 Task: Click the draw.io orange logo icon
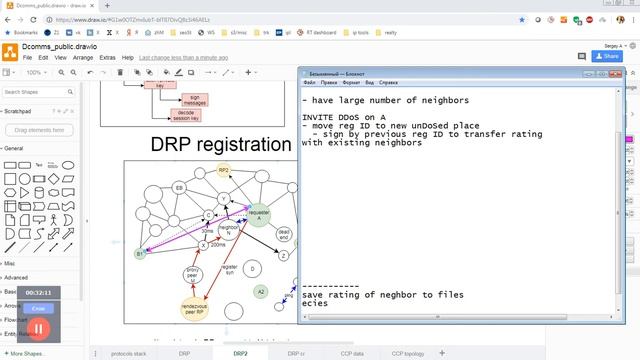[x=10, y=52]
